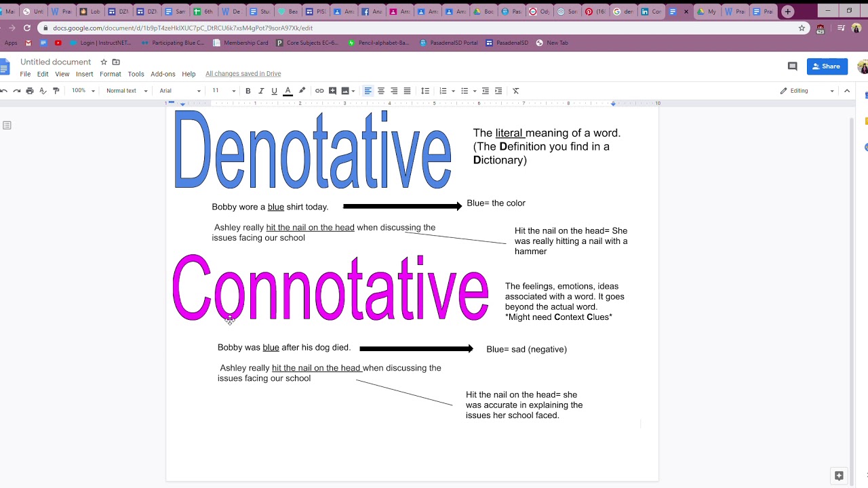Collapse the menus with the caret

(847, 91)
